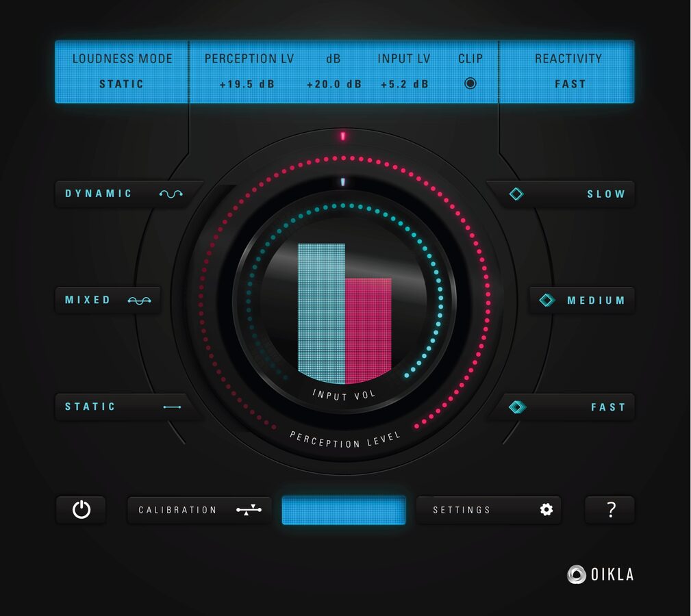
Task: Click the calibration slider icon
Action: tap(249, 510)
